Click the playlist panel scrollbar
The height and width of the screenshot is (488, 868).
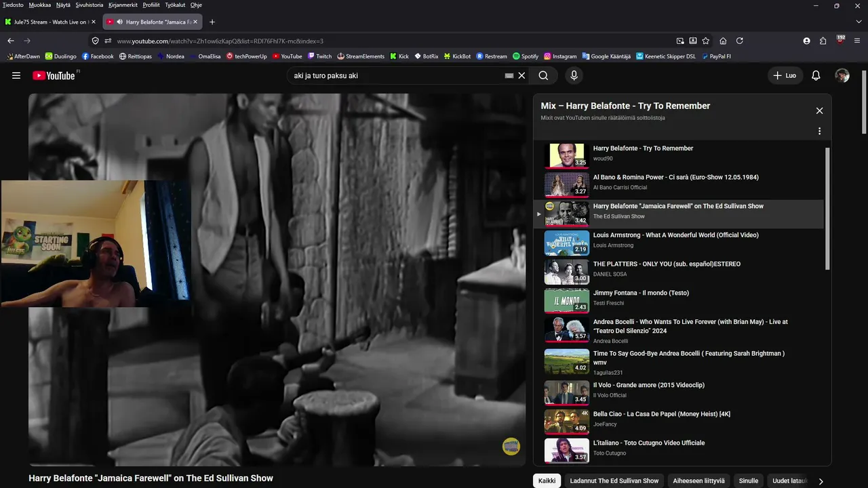pos(827,209)
